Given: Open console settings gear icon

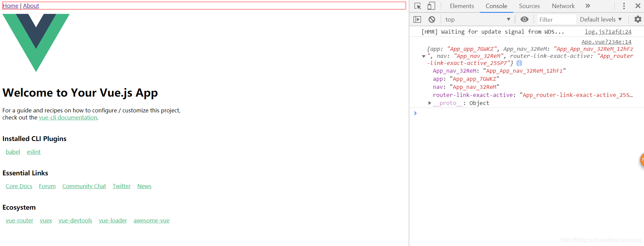Looking at the screenshot, I should 638,20.
